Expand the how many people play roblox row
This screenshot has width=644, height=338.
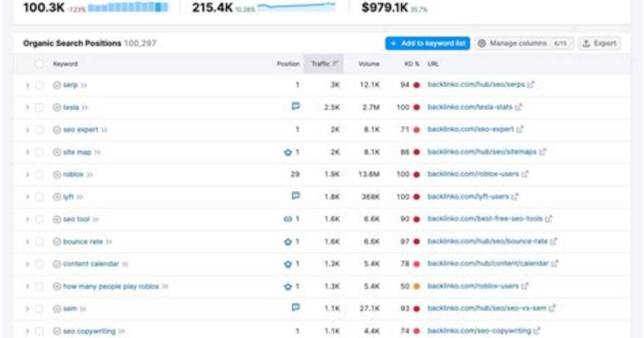(27, 286)
